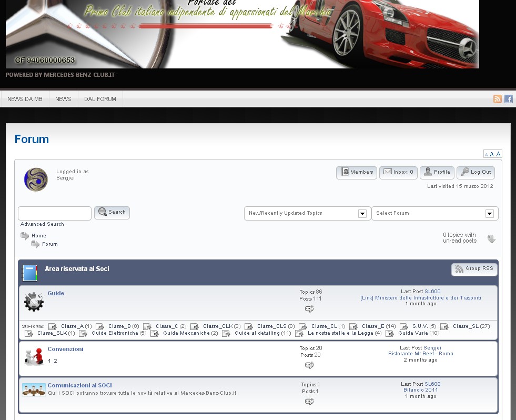Expand the Select Forum dropdown

coord(434,213)
